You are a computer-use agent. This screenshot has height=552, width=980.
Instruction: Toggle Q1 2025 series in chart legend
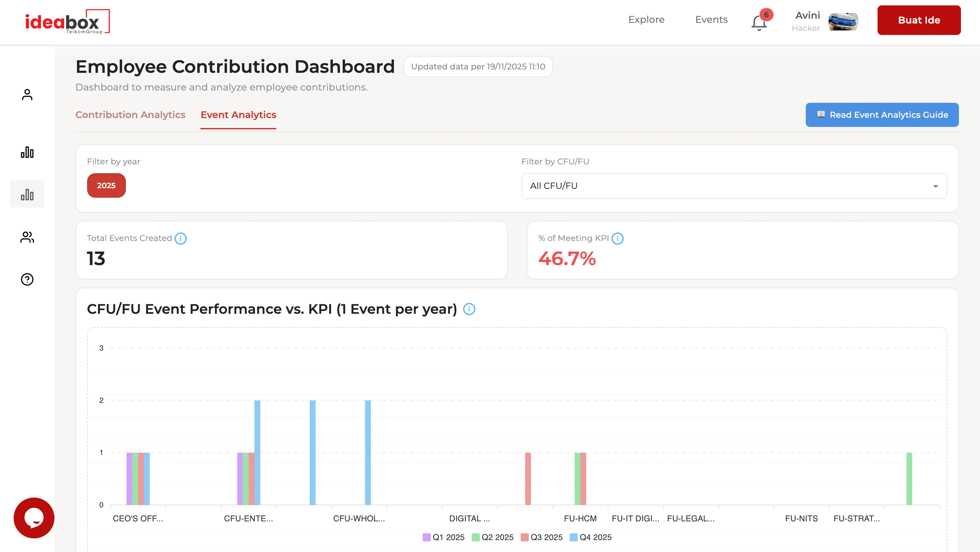pos(444,537)
